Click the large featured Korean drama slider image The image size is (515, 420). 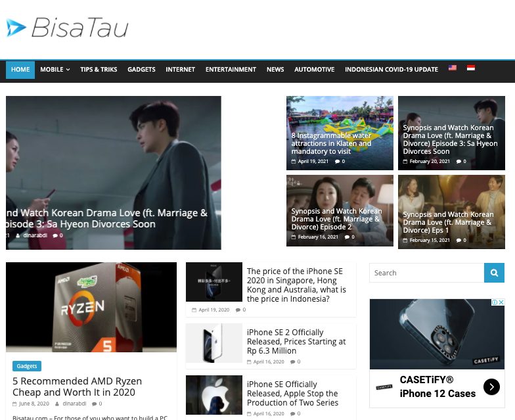coord(113,172)
